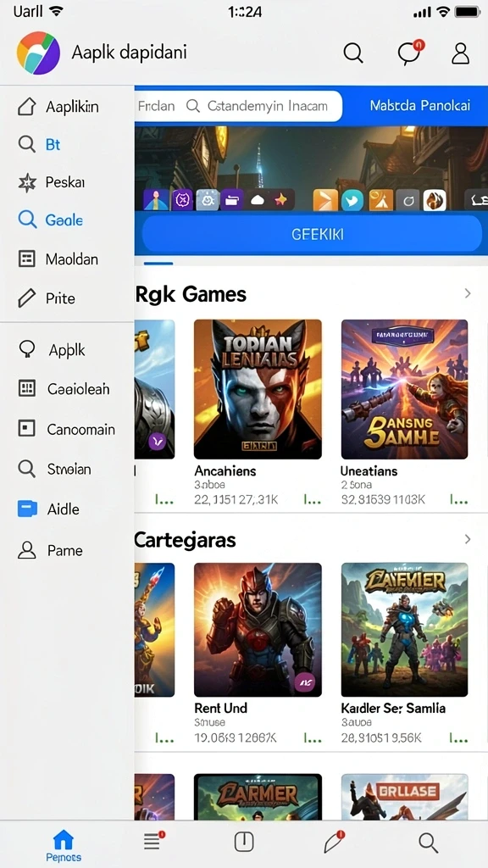Screen dimensions: 488x868
Task: Tap the purple badge on Rent Und cover
Action: point(304,682)
